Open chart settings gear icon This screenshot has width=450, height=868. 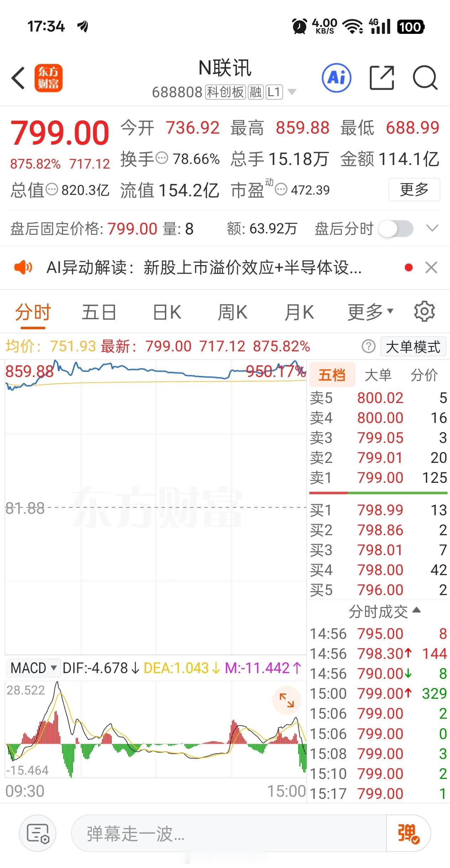[424, 311]
